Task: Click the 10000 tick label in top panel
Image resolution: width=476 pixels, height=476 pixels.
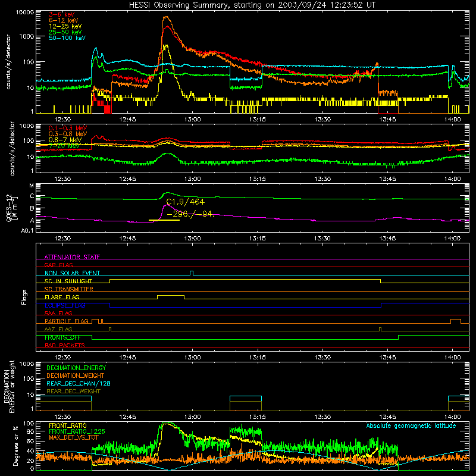Action: 25,12
